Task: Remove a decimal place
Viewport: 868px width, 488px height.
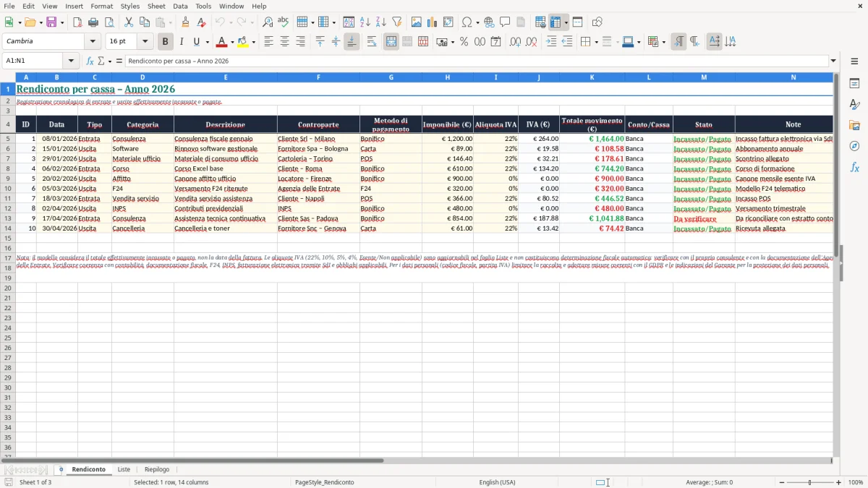Action: (531, 42)
